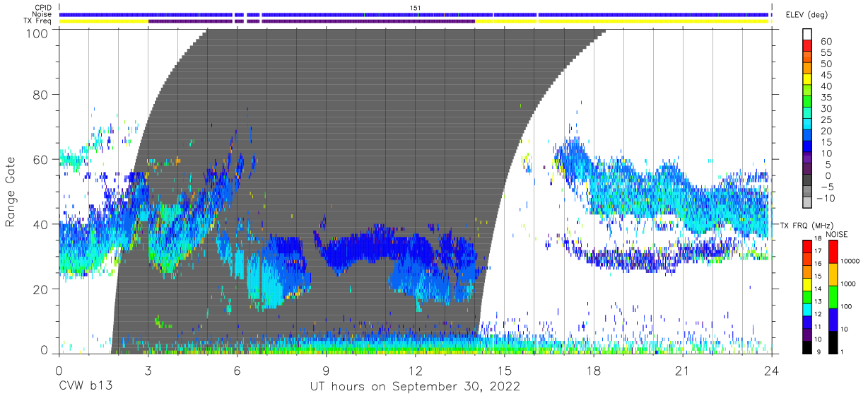Click the x-axis tick label '6'
868x401 pixels.
click(x=237, y=370)
